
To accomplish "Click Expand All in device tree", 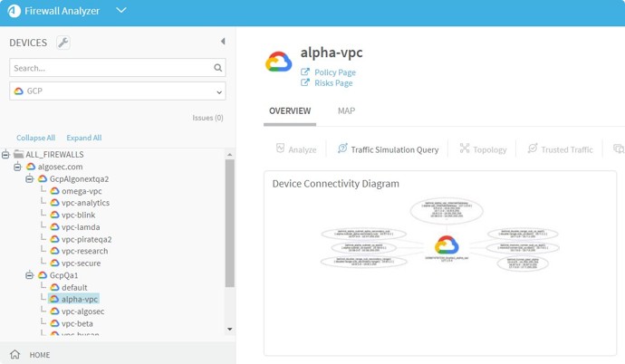I will pos(83,138).
